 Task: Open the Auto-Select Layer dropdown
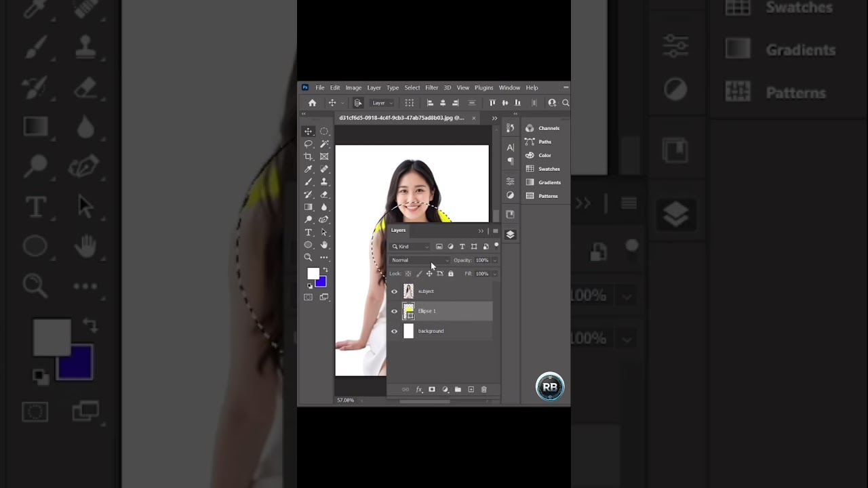pyautogui.click(x=382, y=103)
